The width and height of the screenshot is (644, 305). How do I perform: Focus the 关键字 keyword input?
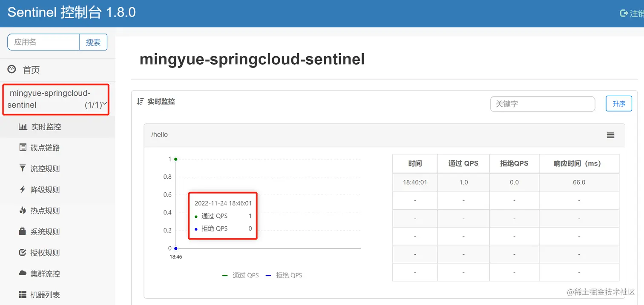coord(542,104)
